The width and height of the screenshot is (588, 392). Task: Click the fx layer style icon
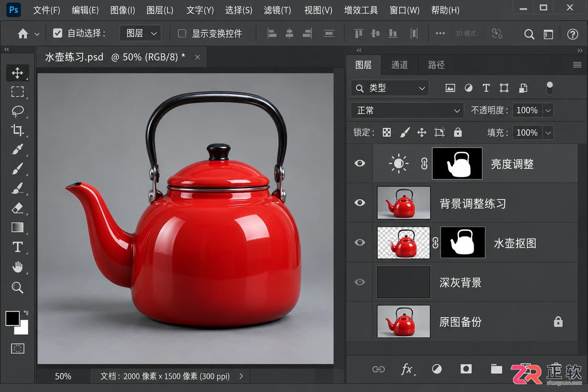point(407,369)
